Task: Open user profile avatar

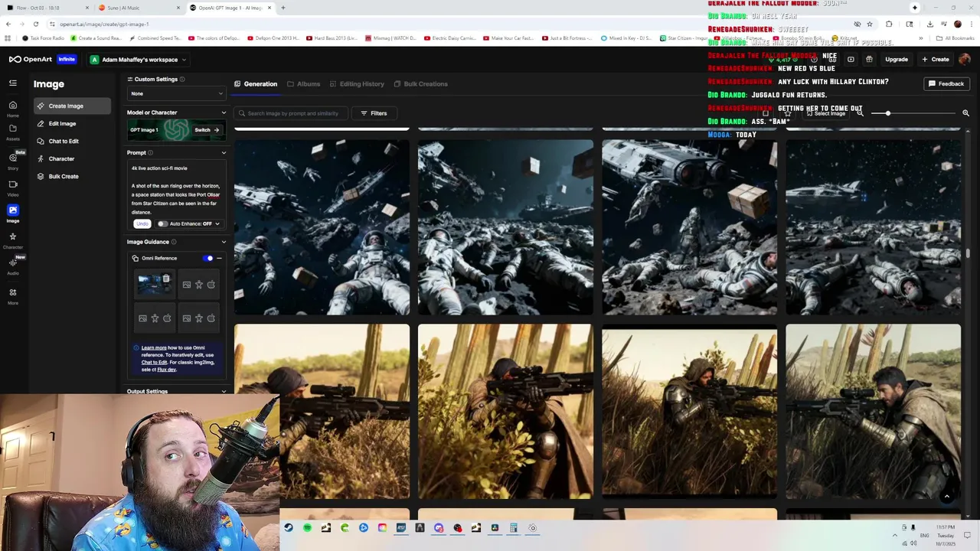Action: point(965,60)
